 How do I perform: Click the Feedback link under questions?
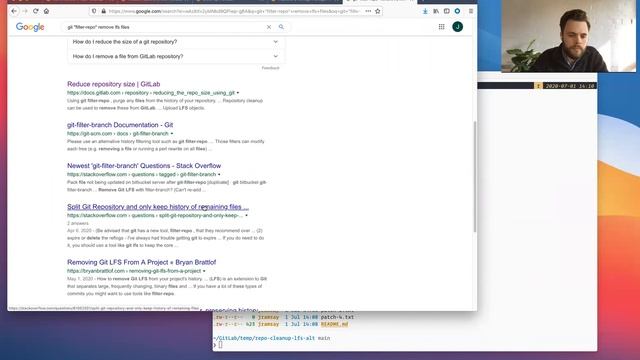[x=270, y=68]
